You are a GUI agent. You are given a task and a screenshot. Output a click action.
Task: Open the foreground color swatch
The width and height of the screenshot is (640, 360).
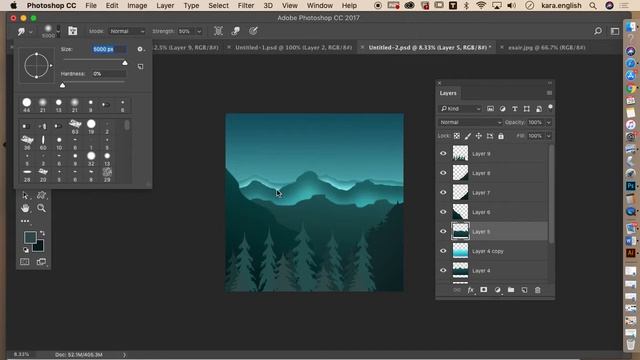(x=30, y=237)
